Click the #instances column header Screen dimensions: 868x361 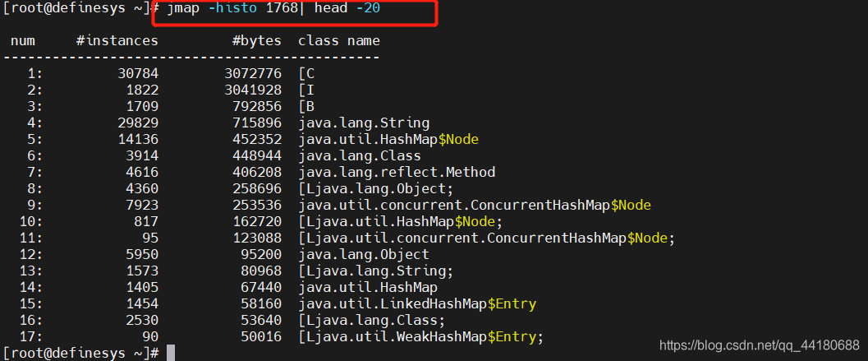[117, 40]
